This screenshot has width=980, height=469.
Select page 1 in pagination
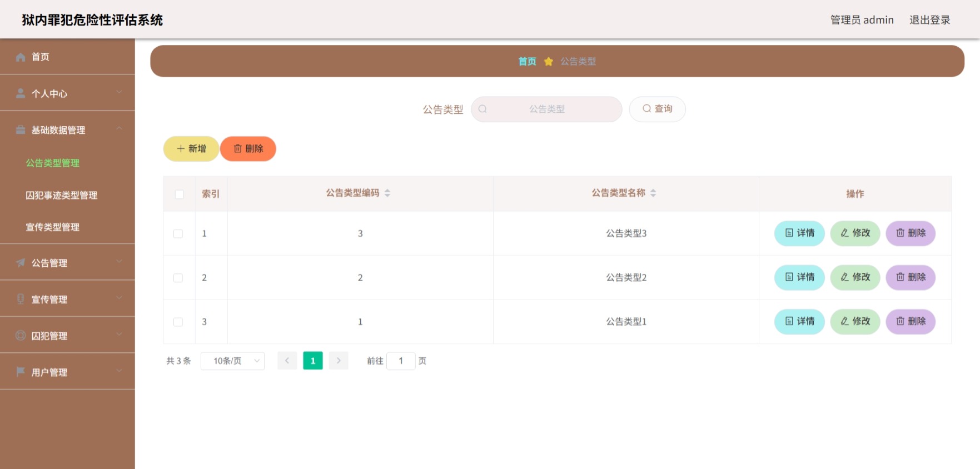pyautogui.click(x=313, y=361)
